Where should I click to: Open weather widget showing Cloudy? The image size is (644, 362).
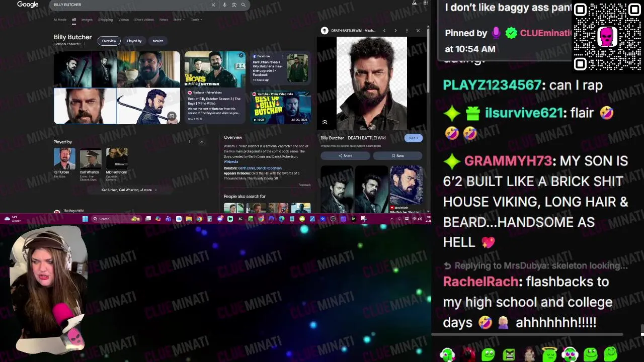(x=13, y=219)
